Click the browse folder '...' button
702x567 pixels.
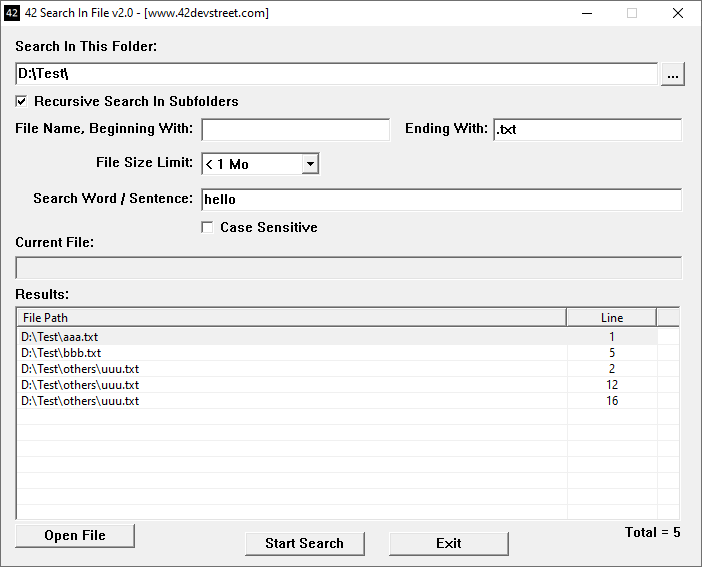coord(672,74)
